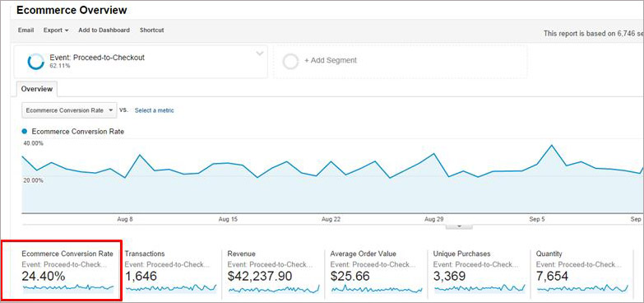This screenshot has width=644, height=303.
Task: Click the Aug 8 date label
Action: click(125, 220)
